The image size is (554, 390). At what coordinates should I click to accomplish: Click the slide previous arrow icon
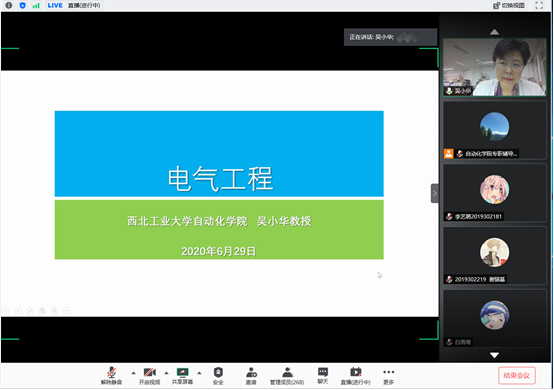click(6, 311)
